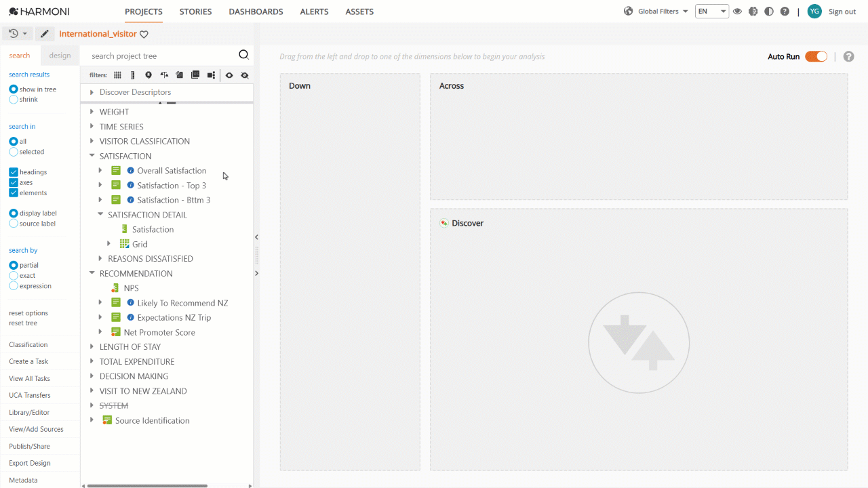This screenshot has width=868, height=488.
Task: Click the Source Identification green icon
Action: point(107,420)
